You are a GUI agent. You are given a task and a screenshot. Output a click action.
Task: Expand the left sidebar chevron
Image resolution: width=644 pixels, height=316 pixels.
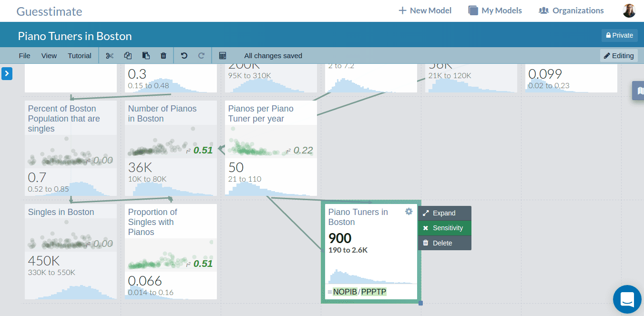click(x=7, y=73)
